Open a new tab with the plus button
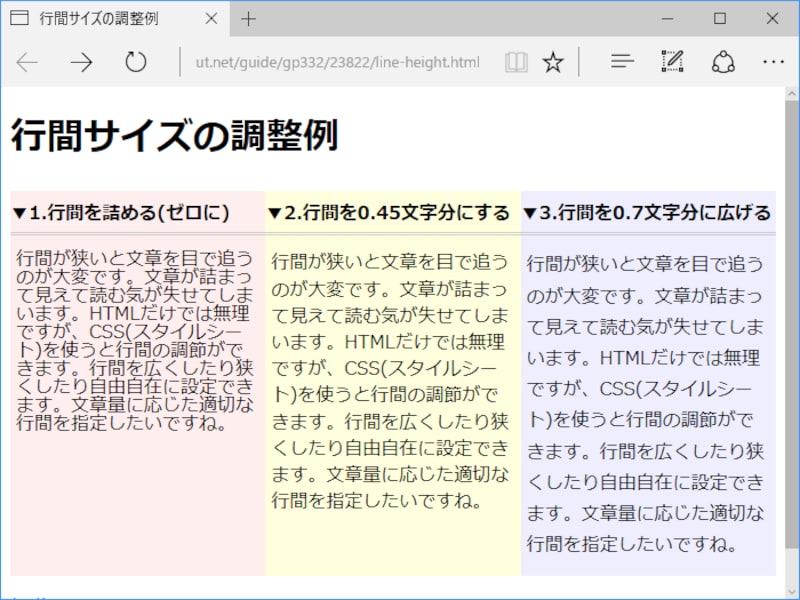Viewport: 800px width, 600px height. click(x=247, y=18)
